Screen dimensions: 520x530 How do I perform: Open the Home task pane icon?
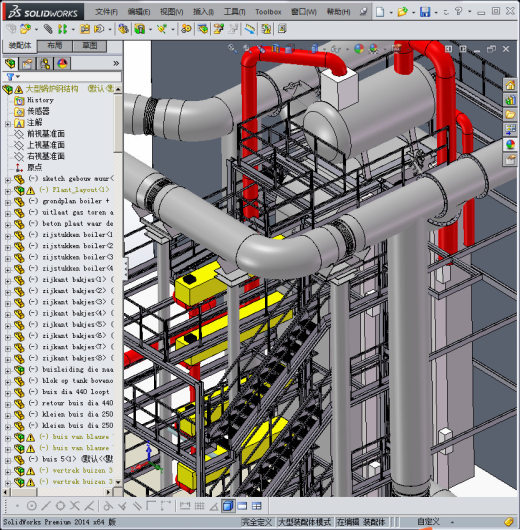tap(510, 85)
